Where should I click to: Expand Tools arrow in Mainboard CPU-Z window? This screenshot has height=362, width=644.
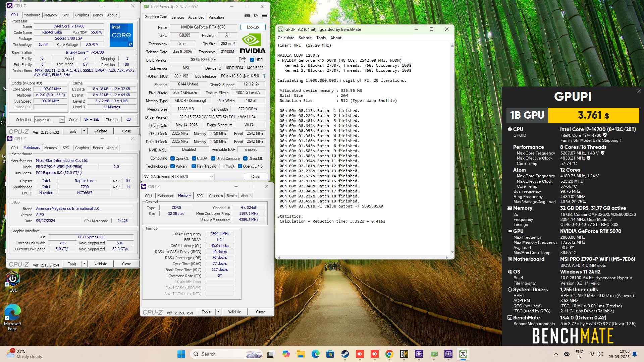pyautogui.click(x=84, y=264)
